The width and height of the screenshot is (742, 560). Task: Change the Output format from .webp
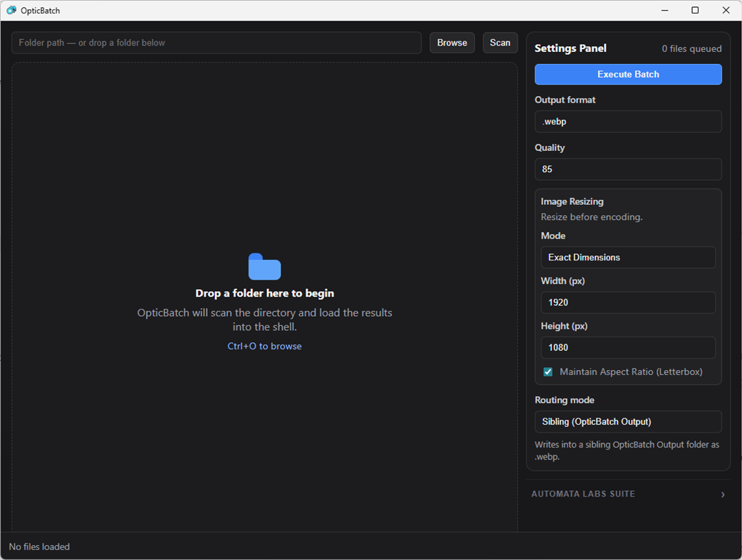627,121
